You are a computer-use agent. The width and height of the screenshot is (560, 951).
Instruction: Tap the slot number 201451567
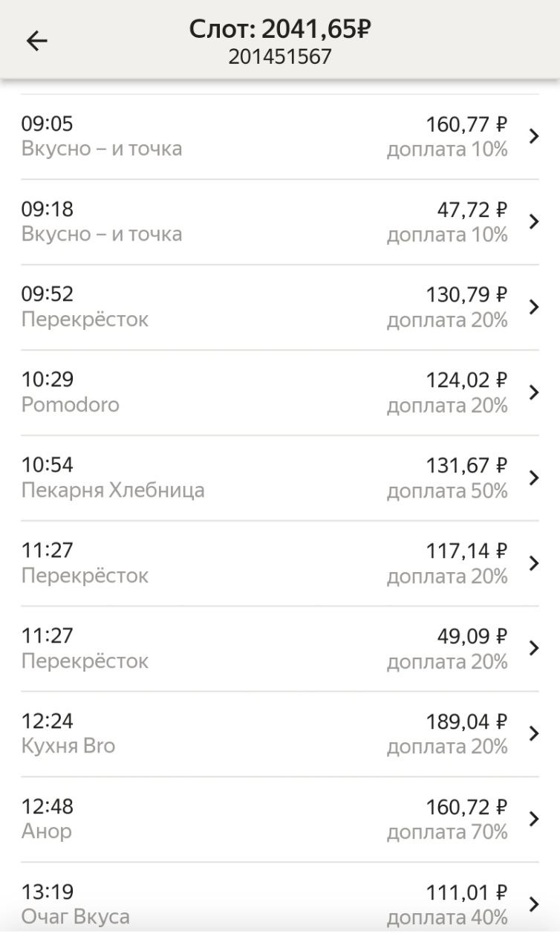pyautogui.click(x=280, y=57)
